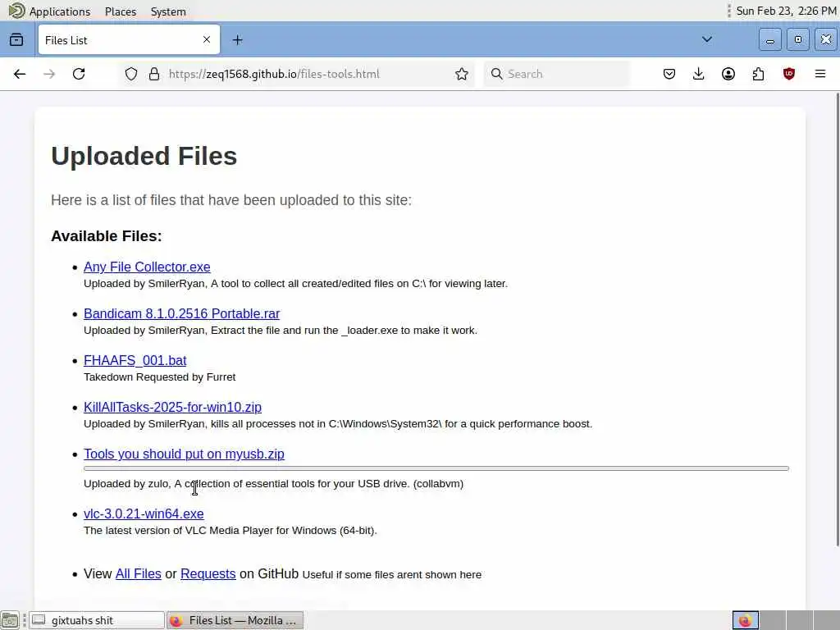
Task: Download vlc-3.0.21-win64.exe
Action: [144, 514]
